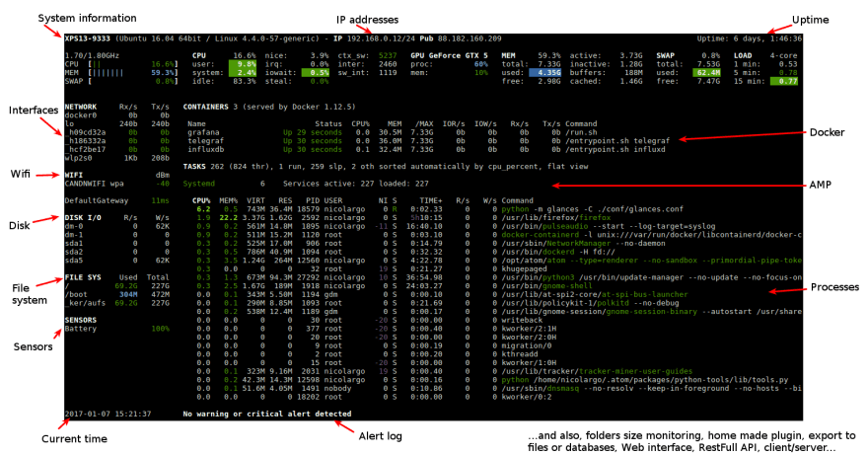Click the SENSORS section header
This screenshot has width=868, height=455.
tap(81, 321)
